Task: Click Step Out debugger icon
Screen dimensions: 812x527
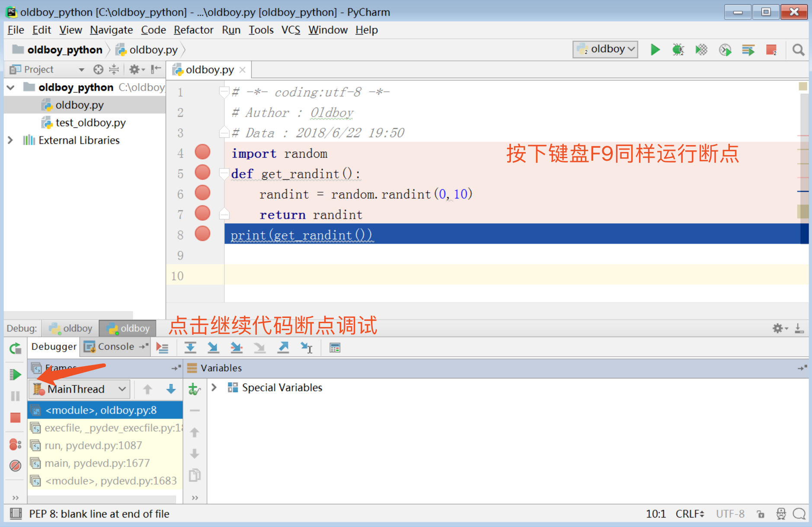Action: pyautogui.click(x=283, y=348)
